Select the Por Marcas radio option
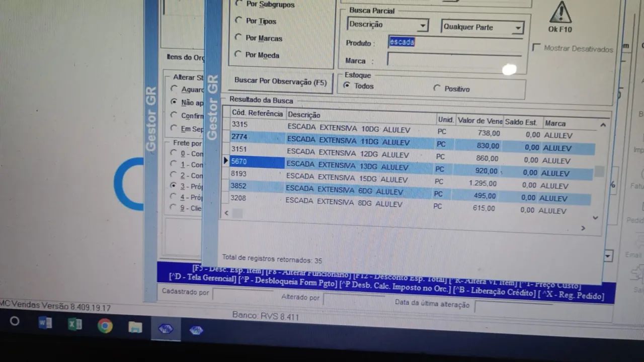The height and width of the screenshot is (362, 644). click(238, 37)
